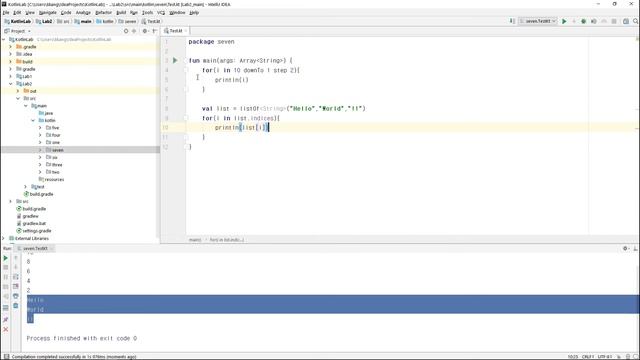This screenshot has height=360, width=640.
Task: Click the gutter run arrow beside fun main
Action: [x=175, y=60]
